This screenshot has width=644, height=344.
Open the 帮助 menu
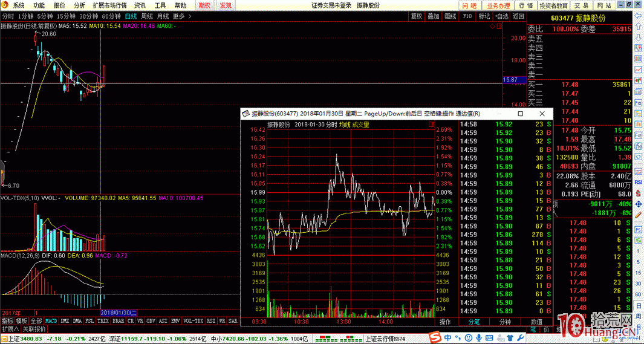point(180,5)
